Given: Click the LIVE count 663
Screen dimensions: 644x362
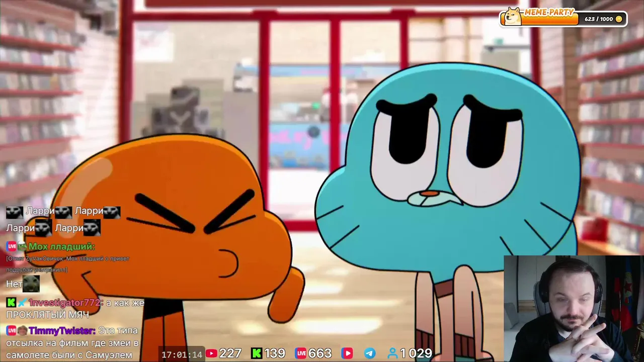Looking at the screenshot, I should (x=320, y=353).
